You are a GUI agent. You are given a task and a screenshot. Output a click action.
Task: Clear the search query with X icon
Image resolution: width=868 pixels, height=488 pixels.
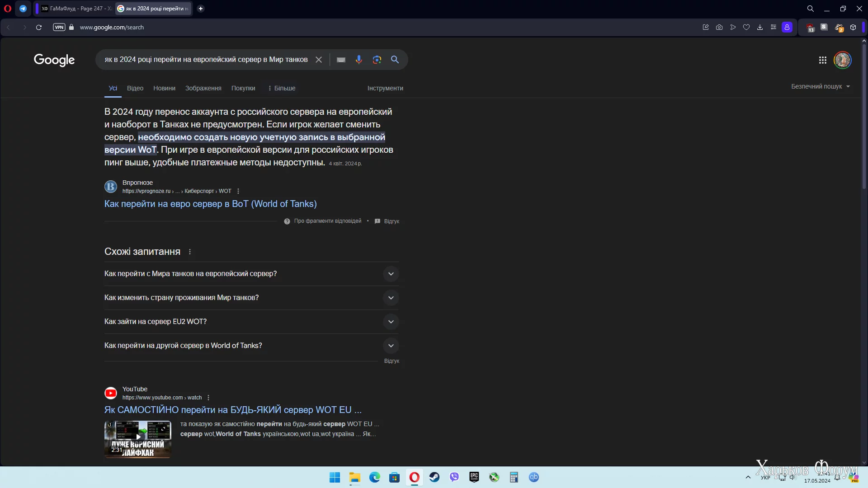click(x=319, y=60)
